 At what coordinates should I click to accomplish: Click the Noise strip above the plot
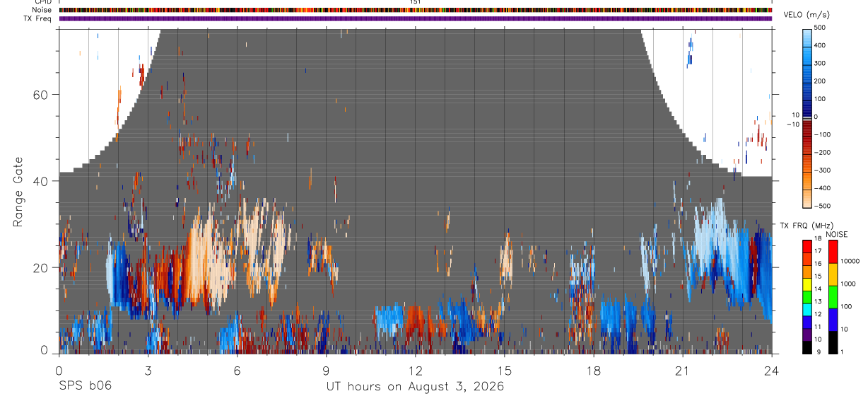[x=415, y=11]
